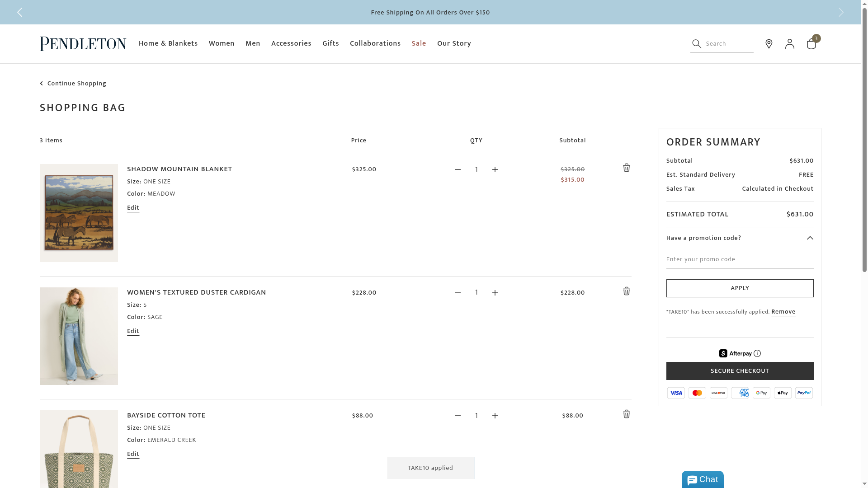Image resolution: width=868 pixels, height=488 pixels.
Task: Remove the Duster Cardigan via trash icon
Action: (x=626, y=291)
